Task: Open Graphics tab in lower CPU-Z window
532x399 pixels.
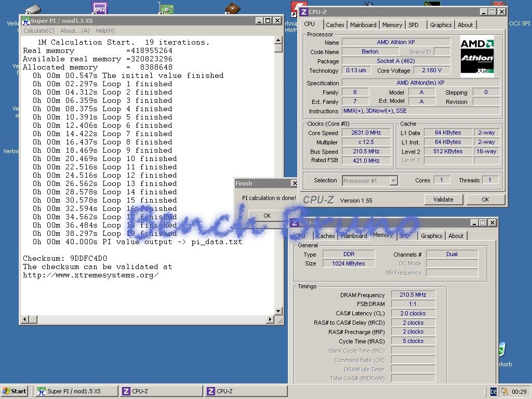Action: pyautogui.click(x=431, y=236)
